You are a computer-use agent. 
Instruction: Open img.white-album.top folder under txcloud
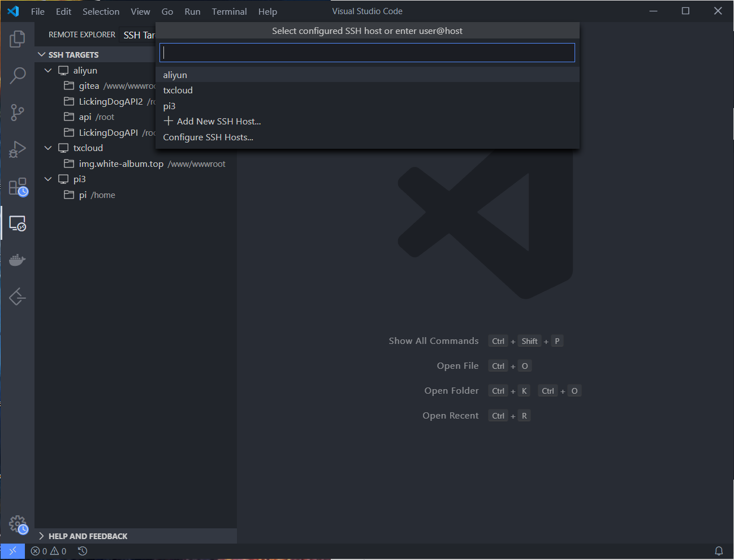(x=121, y=164)
